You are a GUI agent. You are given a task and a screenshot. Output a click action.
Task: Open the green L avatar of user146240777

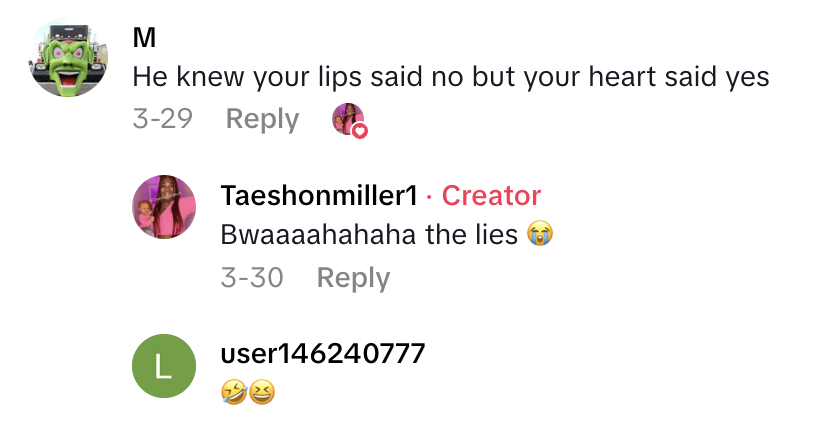164,366
